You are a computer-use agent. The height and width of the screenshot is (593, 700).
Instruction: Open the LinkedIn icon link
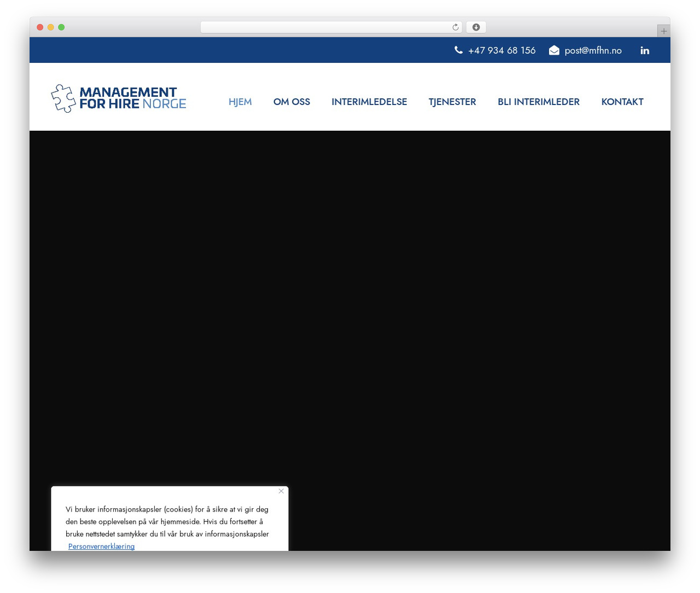point(645,50)
